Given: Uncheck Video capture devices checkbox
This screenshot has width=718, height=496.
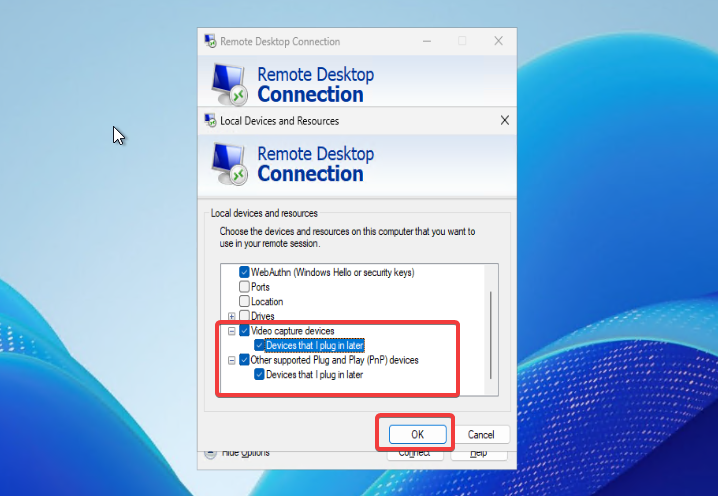Looking at the screenshot, I should pyautogui.click(x=244, y=331).
